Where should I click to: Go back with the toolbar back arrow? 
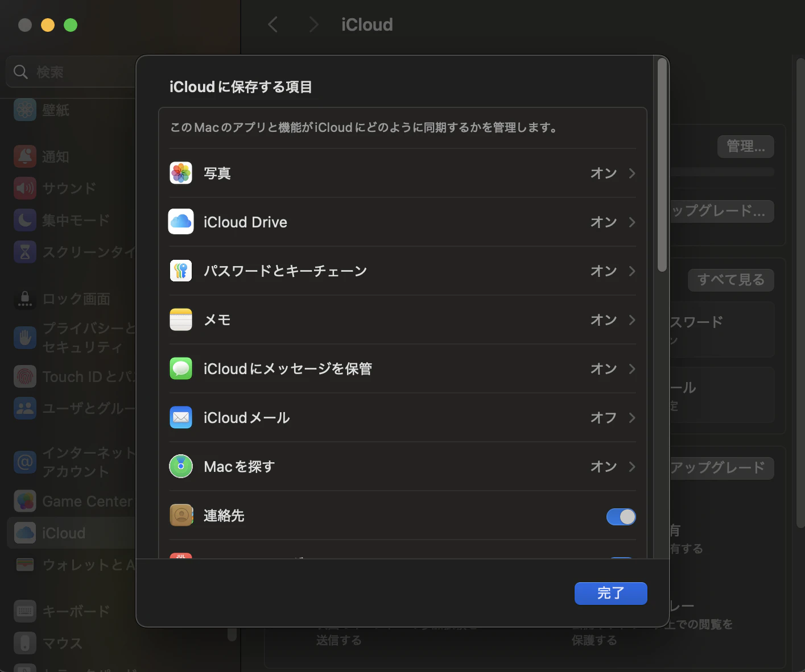coord(273,24)
